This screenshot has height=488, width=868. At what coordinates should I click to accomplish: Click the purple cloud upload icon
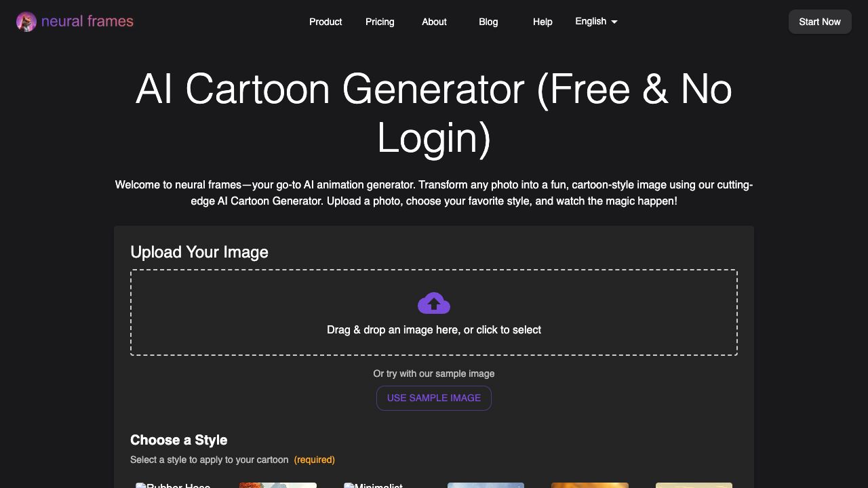434,303
